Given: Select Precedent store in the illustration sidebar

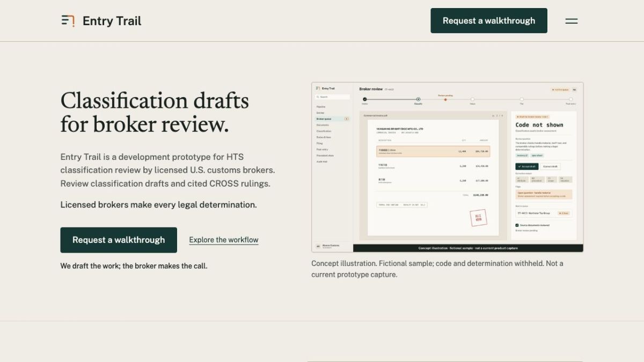Looking at the screenshot, I should [x=324, y=156].
